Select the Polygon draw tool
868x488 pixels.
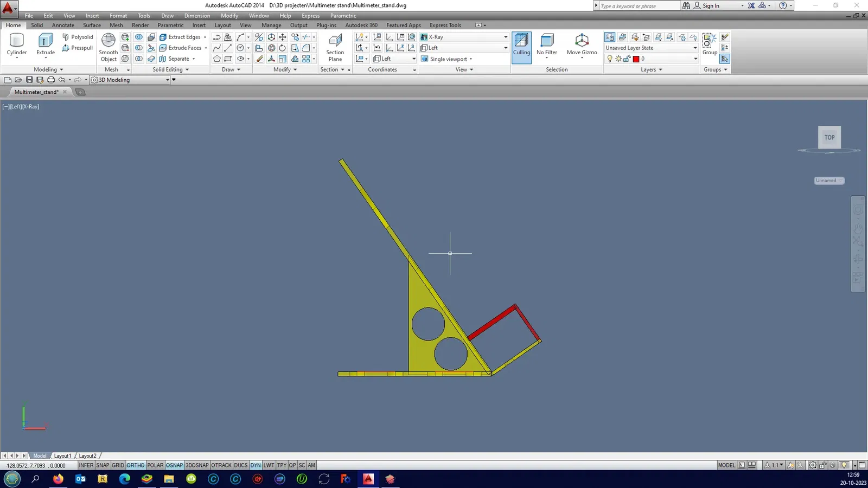click(216, 59)
